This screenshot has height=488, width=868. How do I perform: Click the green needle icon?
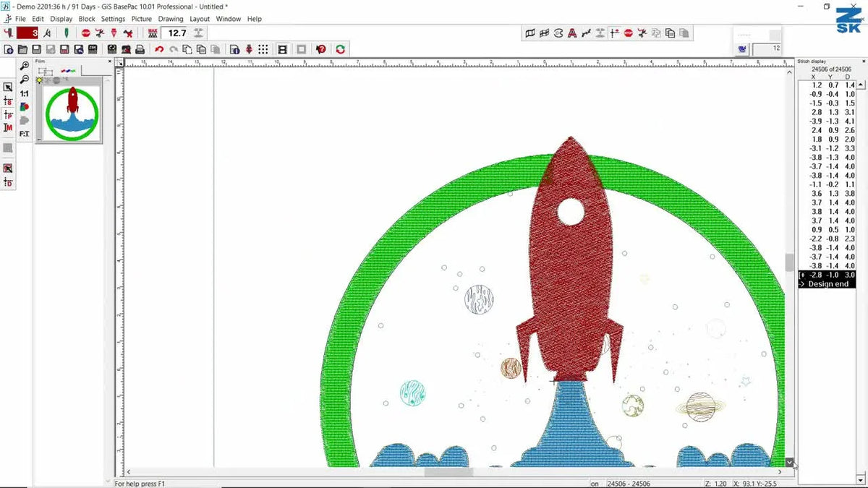pyautogui.click(x=67, y=33)
